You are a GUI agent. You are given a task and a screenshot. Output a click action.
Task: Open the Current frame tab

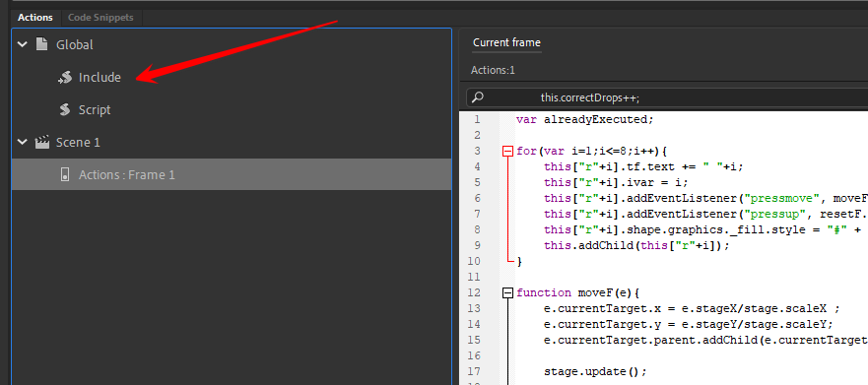(x=506, y=42)
